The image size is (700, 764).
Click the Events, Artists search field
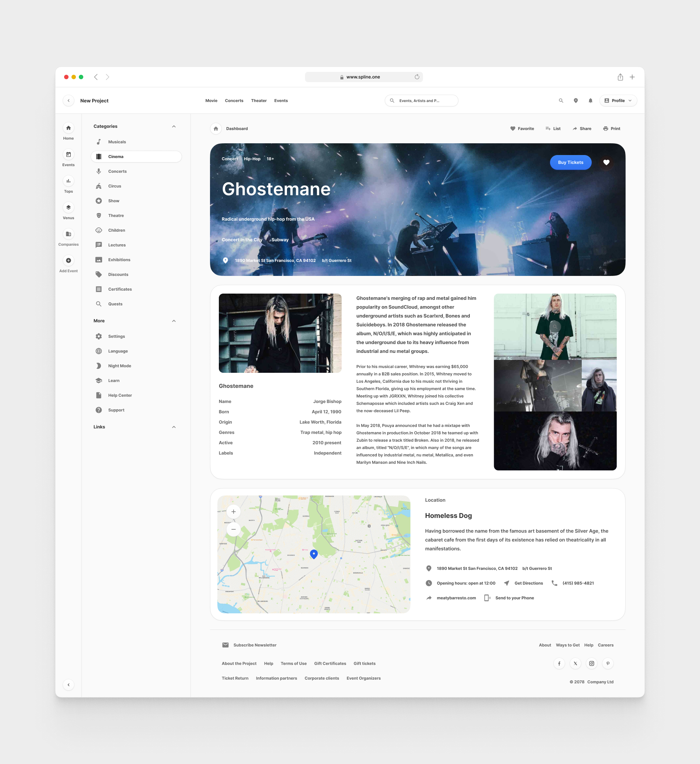click(x=421, y=101)
